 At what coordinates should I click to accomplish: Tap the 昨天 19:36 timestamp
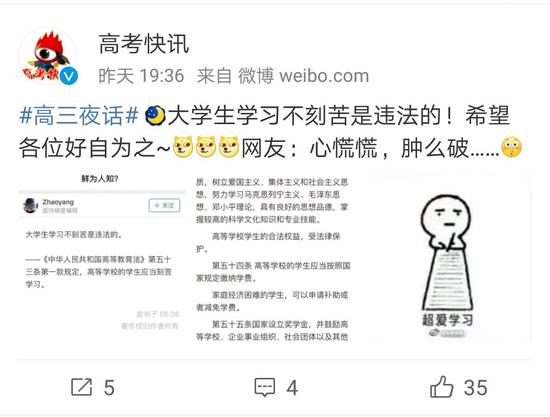(141, 76)
